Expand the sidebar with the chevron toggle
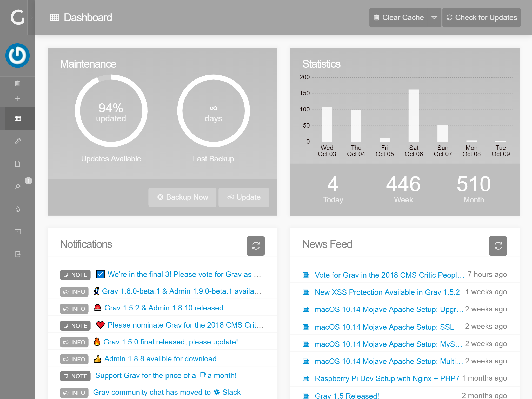 (x=31, y=18)
